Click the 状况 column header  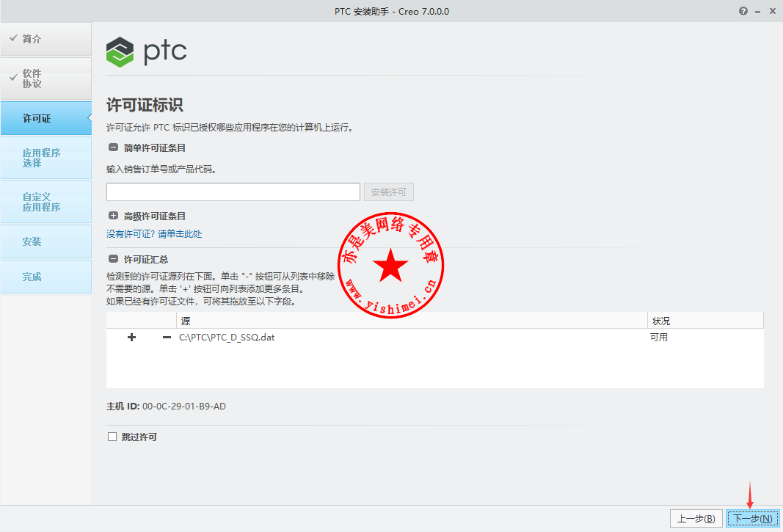point(705,321)
